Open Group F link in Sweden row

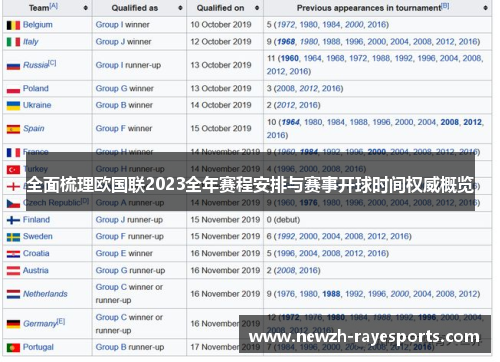(111, 236)
